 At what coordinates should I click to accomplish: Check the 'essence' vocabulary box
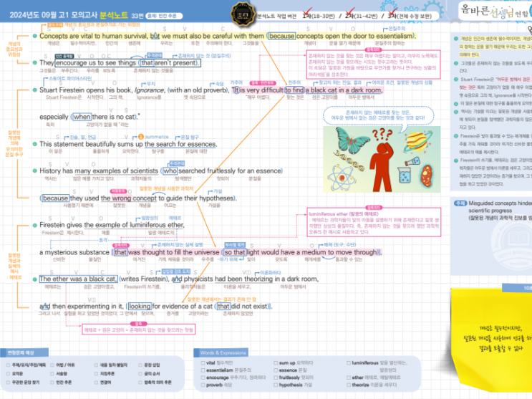(276, 370)
